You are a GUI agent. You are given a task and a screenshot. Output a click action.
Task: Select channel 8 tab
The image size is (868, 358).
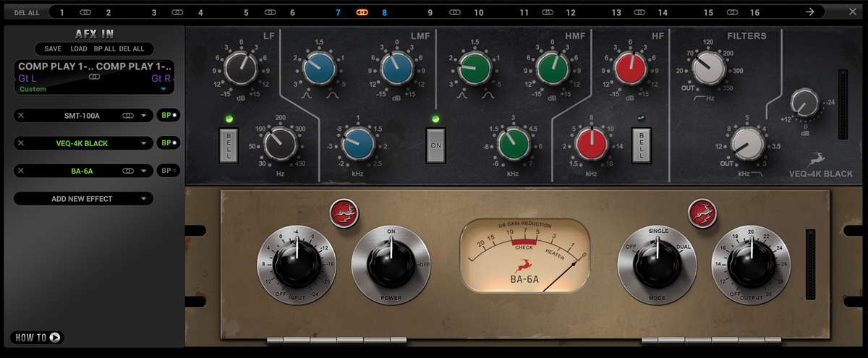click(x=385, y=12)
